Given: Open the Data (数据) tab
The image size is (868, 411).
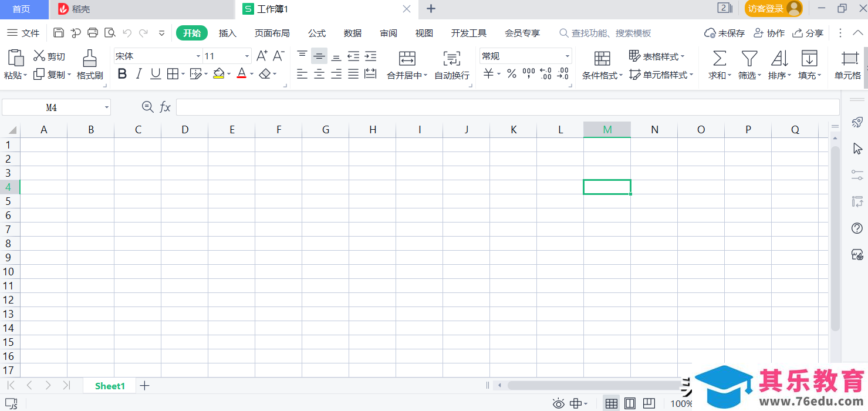Looking at the screenshot, I should [x=353, y=33].
